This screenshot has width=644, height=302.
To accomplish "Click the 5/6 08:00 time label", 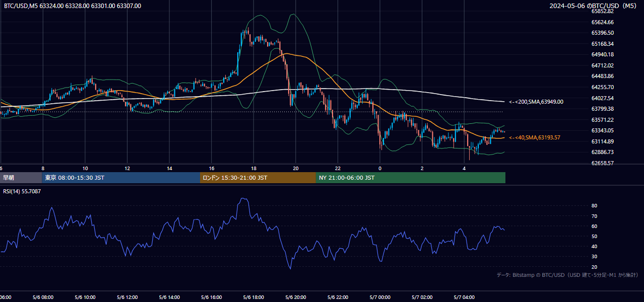I will click(x=43, y=297).
